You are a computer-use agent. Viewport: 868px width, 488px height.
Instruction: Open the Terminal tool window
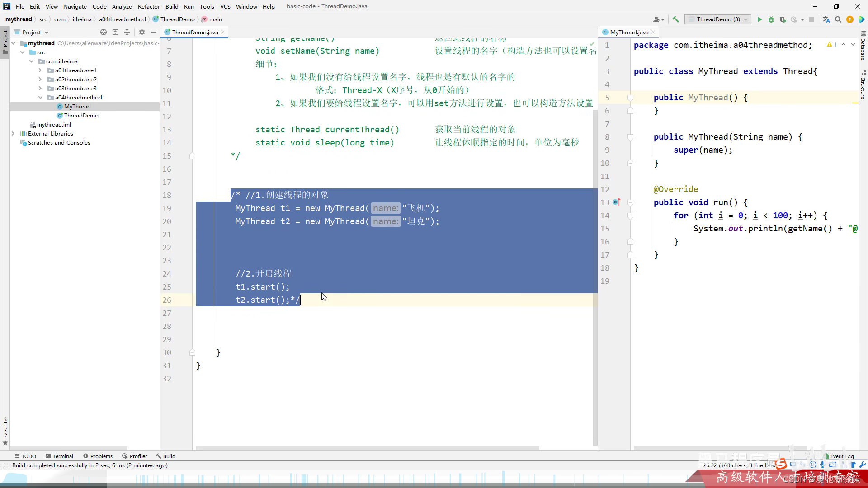point(59,456)
